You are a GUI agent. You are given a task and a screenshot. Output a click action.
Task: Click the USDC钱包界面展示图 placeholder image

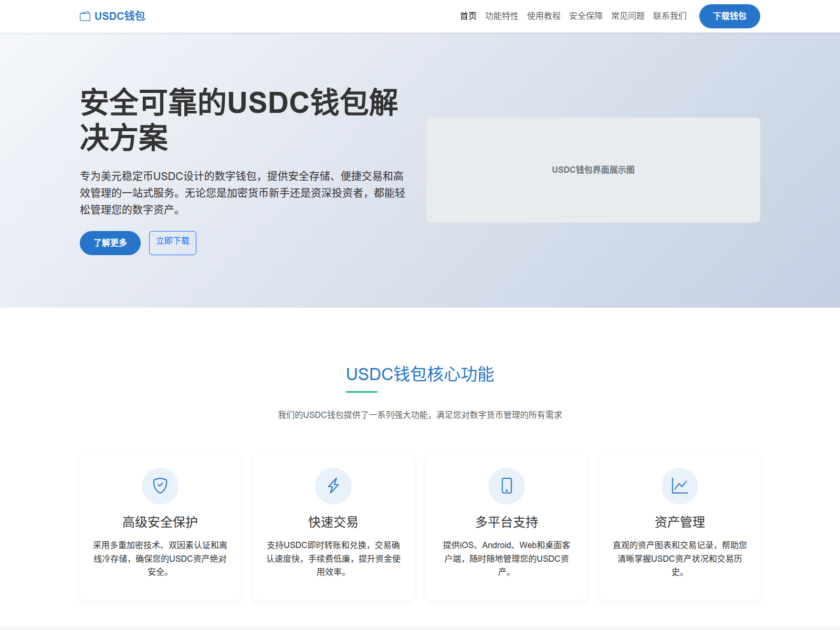(592, 170)
